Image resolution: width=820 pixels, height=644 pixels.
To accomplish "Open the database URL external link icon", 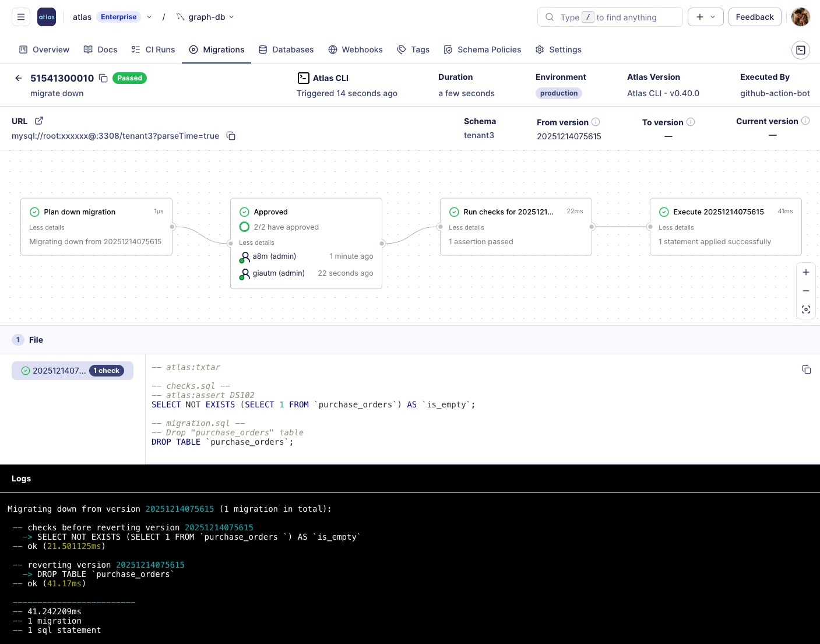I will 39,121.
